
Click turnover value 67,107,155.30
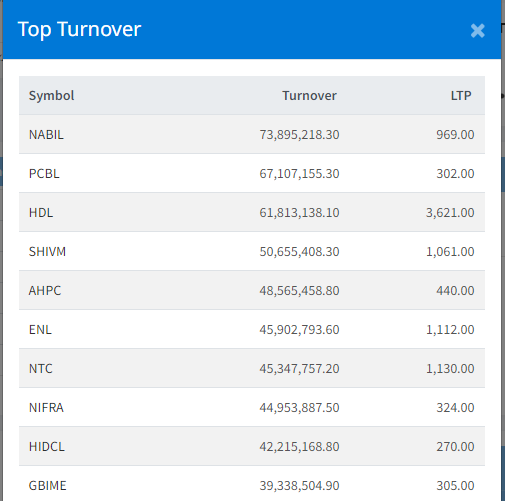(x=299, y=174)
